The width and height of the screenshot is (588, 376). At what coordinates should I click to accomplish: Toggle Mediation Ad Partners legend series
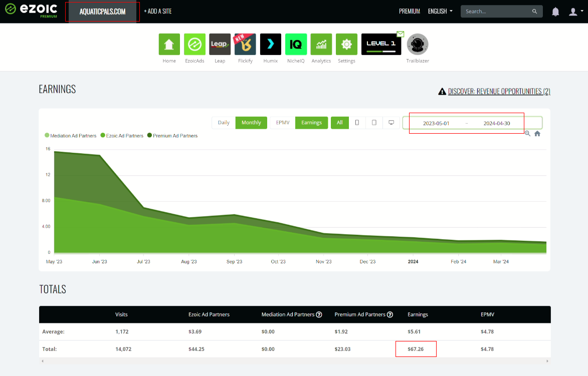(x=71, y=136)
